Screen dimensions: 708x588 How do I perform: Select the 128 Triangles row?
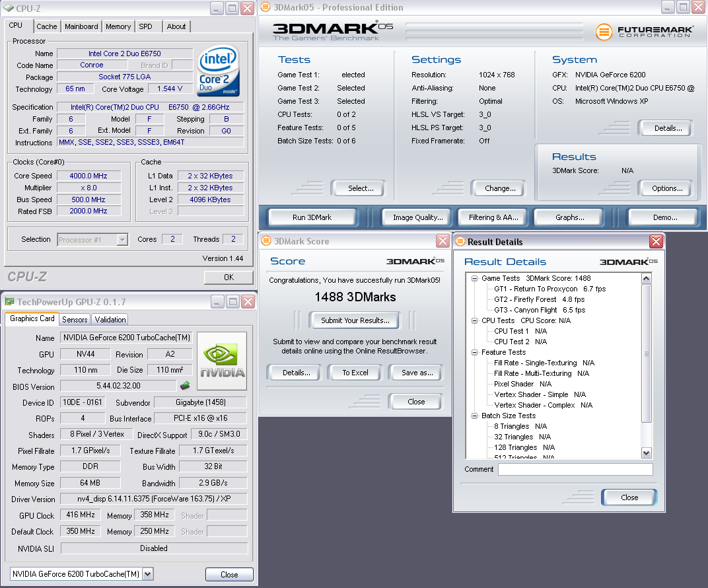(524, 447)
